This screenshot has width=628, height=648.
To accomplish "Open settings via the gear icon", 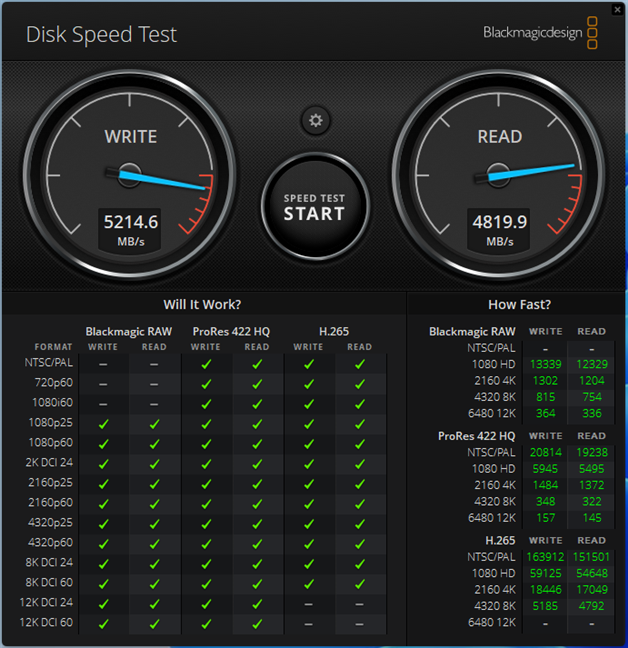I will [316, 121].
